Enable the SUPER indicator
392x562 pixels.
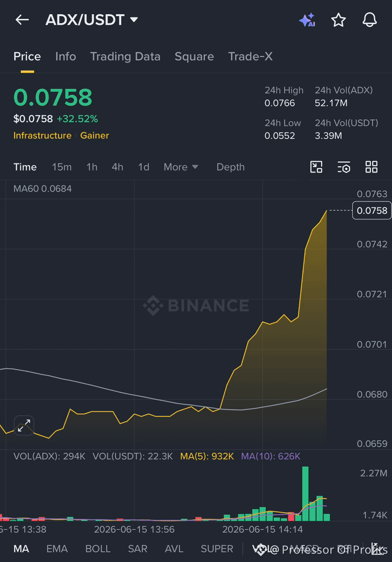(217, 549)
